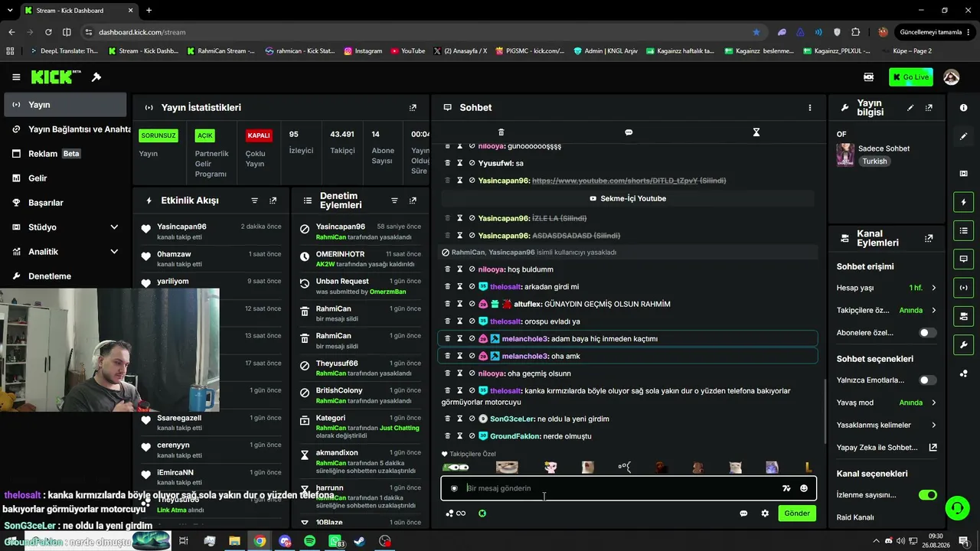Open the emoji picker in the message box
980x551 pixels.
[x=804, y=488]
